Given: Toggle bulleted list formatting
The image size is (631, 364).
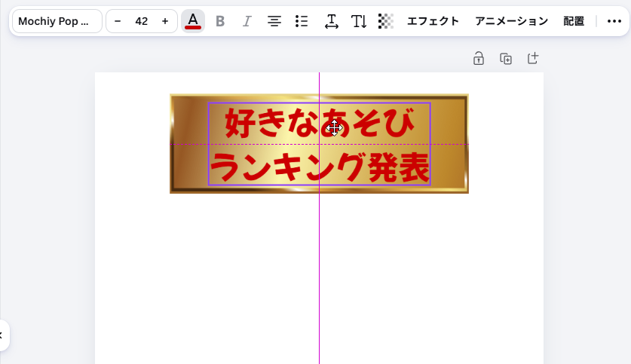Looking at the screenshot, I should pyautogui.click(x=302, y=21).
